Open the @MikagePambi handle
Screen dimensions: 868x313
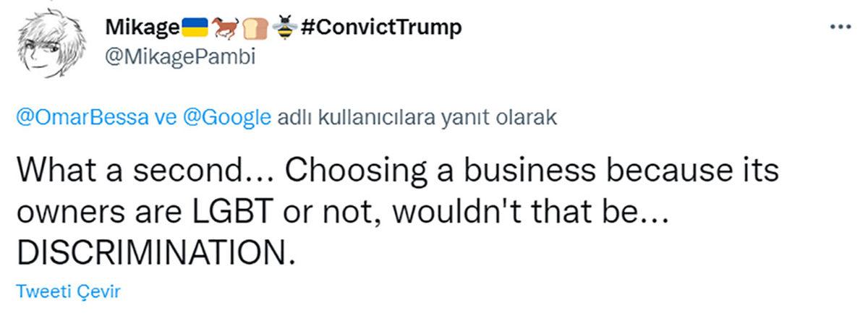(x=180, y=58)
